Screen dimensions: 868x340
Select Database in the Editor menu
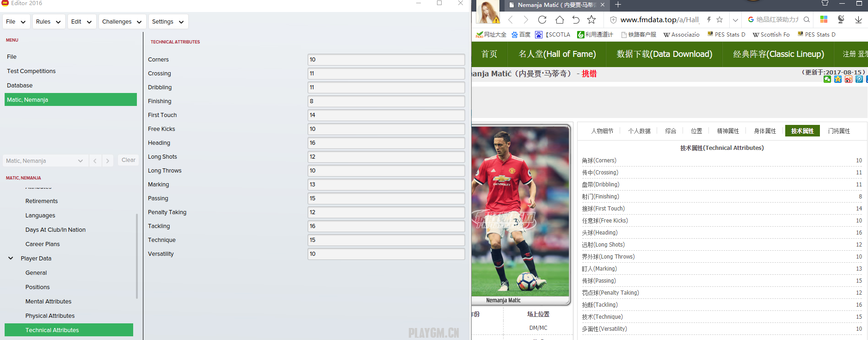20,86
